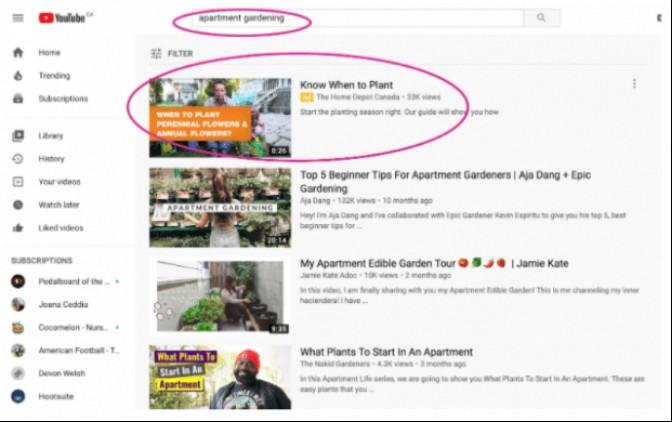
Task: Open the Filter options
Action: pyautogui.click(x=172, y=54)
